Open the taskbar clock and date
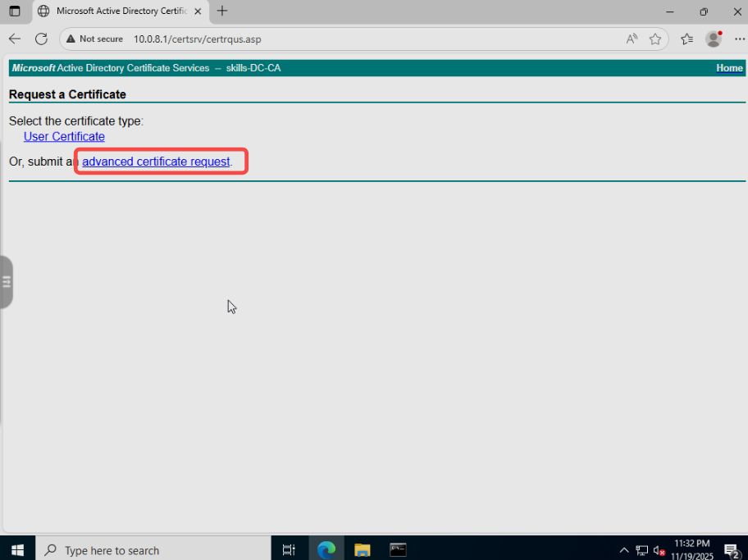 pyautogui.click(x=691, y=550)
